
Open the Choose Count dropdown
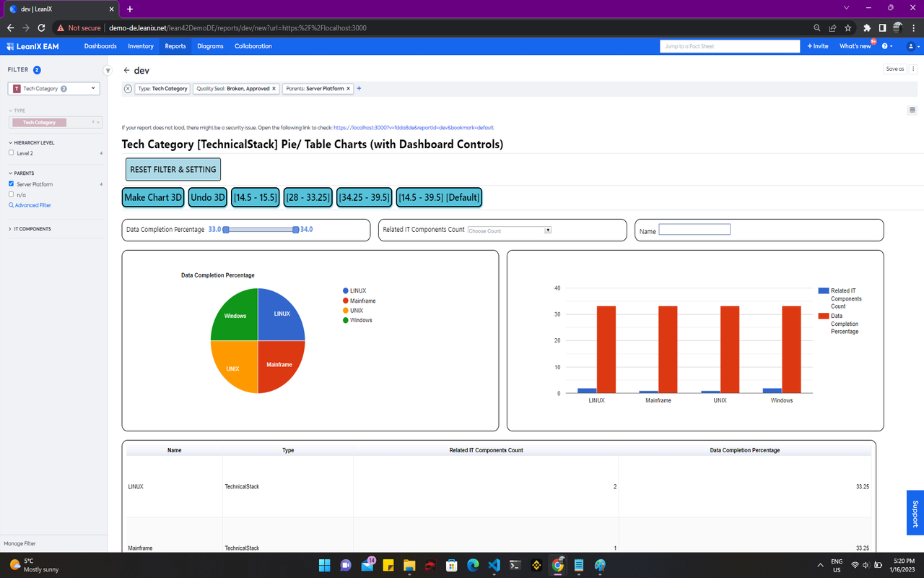click(x=509, y=230)
